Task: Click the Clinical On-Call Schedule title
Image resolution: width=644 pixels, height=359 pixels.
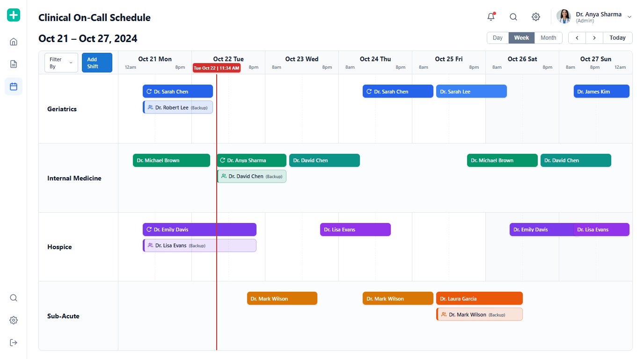Action: 95,18
